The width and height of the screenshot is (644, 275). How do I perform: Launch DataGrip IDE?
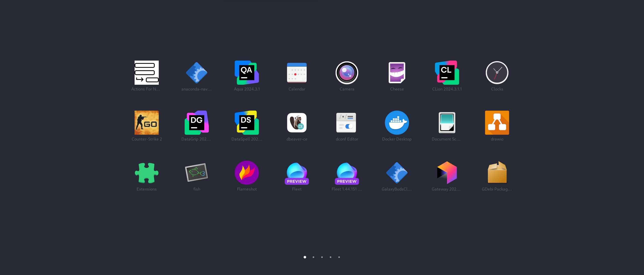click(196, 123)
